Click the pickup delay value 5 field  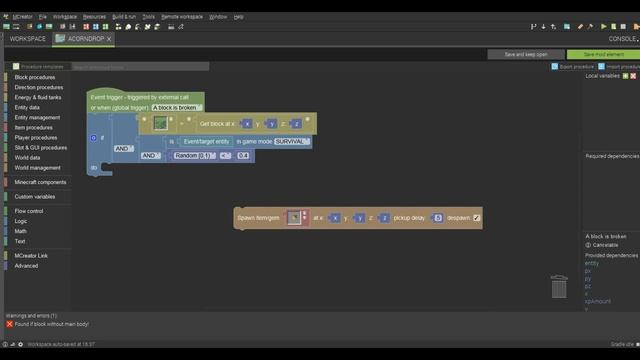pos(438,218)
